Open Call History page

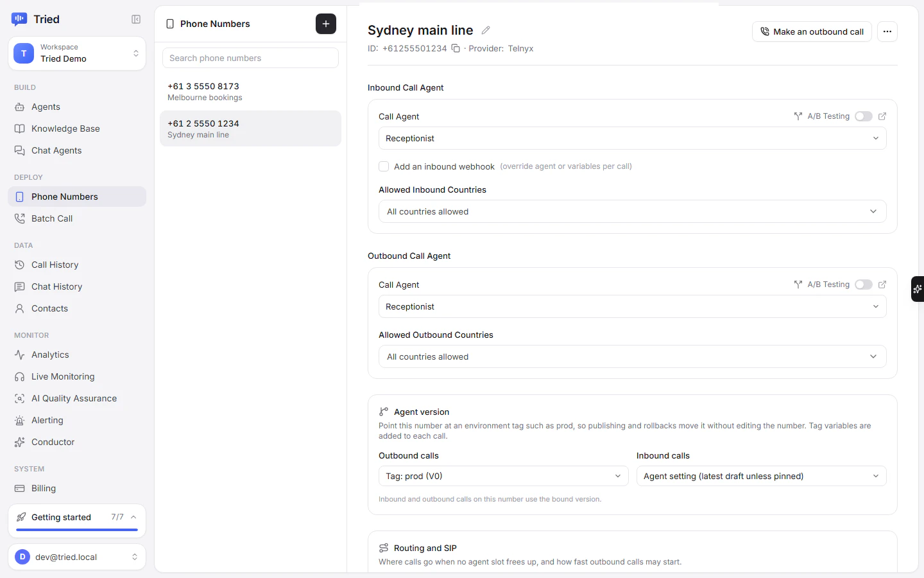(77, 265)
